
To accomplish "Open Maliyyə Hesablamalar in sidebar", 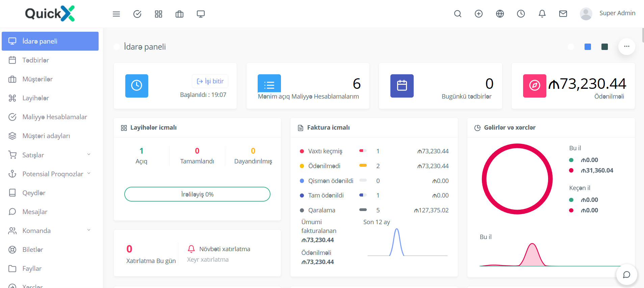I will [x=55, y=117].
